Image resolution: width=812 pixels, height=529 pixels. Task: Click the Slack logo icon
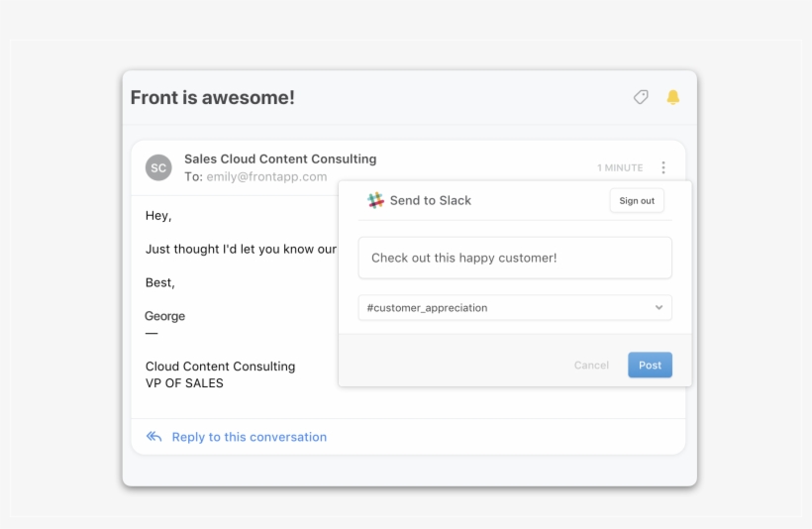[375, 200]
